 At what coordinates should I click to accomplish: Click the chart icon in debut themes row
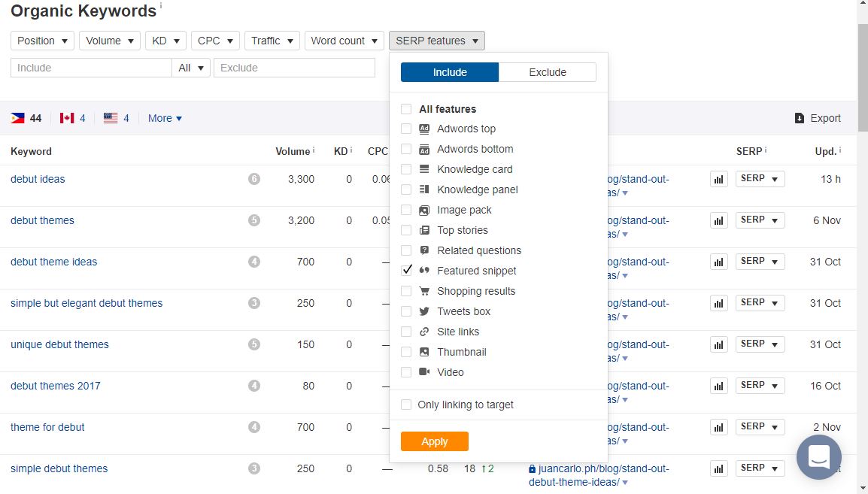tap(718, 220)
